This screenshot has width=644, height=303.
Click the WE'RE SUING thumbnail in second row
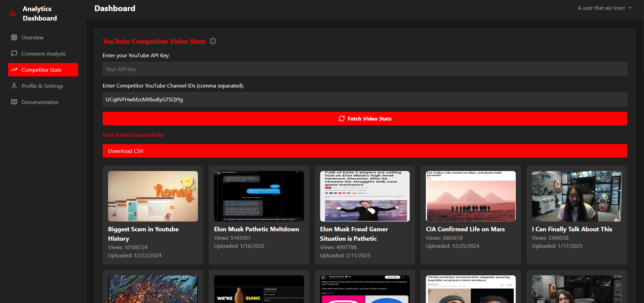(259, 289)
